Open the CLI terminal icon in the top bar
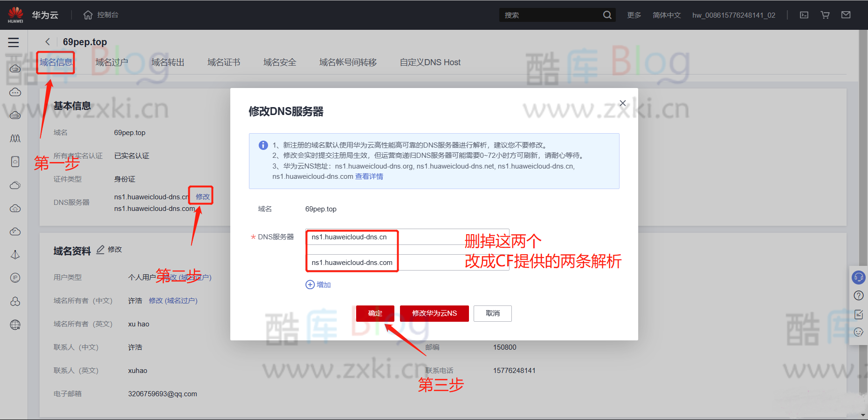The height and width of the screenshot is (420, 868). click(x=804, y=14)
